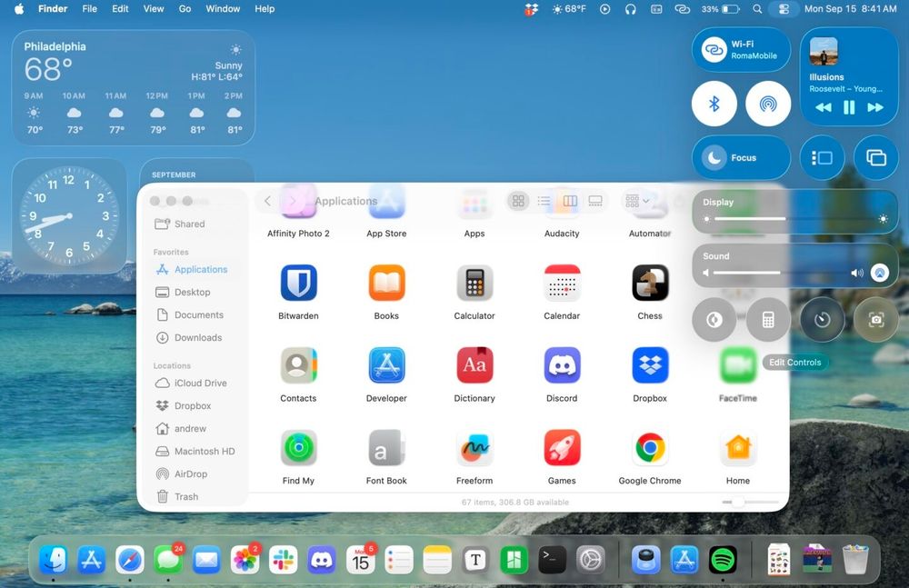Take a screenshot via Control Center icon
The height and width of the screenshot is (588, 909).
(x=876, y=319)
